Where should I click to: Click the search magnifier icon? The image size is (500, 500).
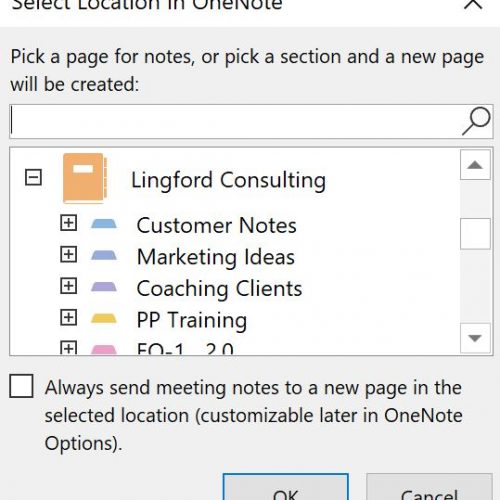click(476, 121)
